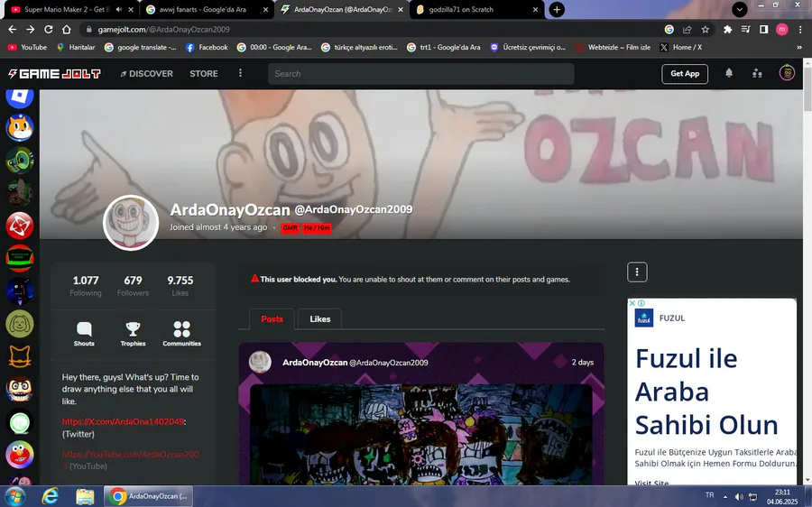Open the google translate bookmark

[x=141, y=47]
